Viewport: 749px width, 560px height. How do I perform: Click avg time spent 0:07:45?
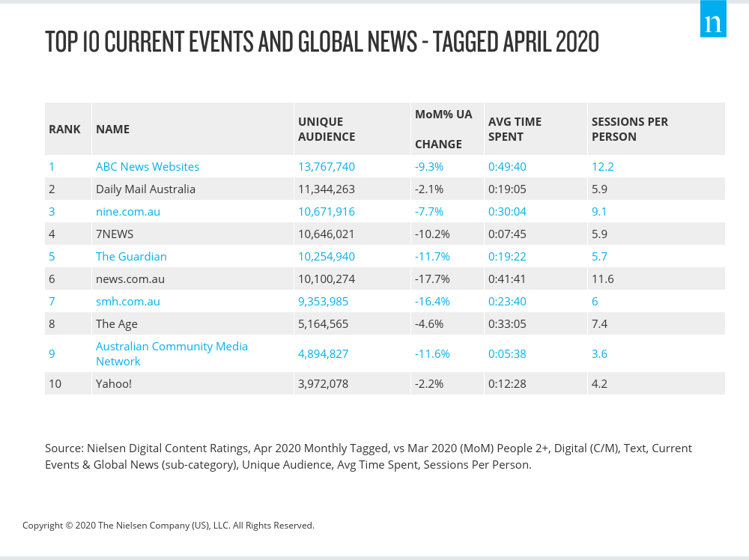507,234
